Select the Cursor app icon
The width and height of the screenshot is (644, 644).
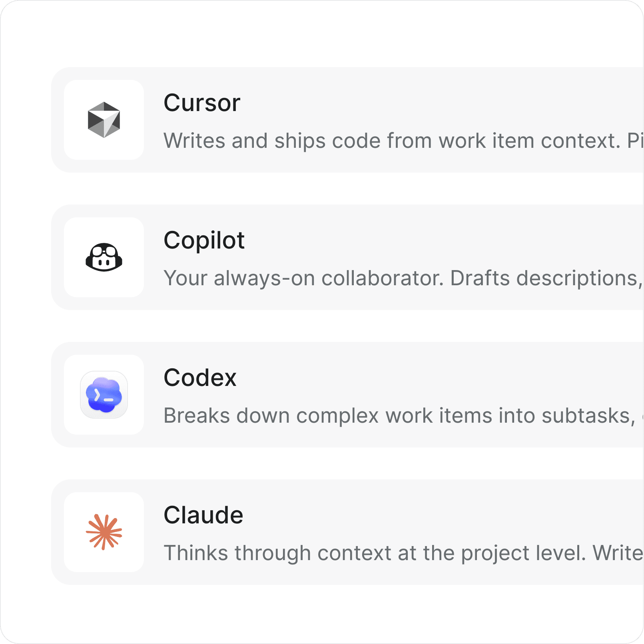[x=104, y=119]
